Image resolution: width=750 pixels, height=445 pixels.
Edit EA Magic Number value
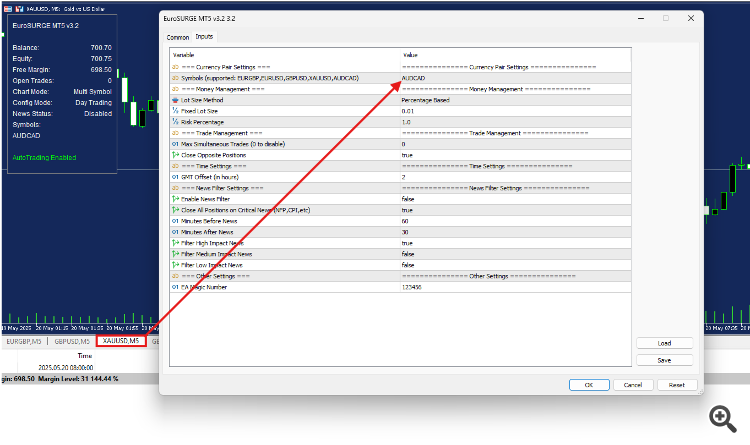(516, 287)
